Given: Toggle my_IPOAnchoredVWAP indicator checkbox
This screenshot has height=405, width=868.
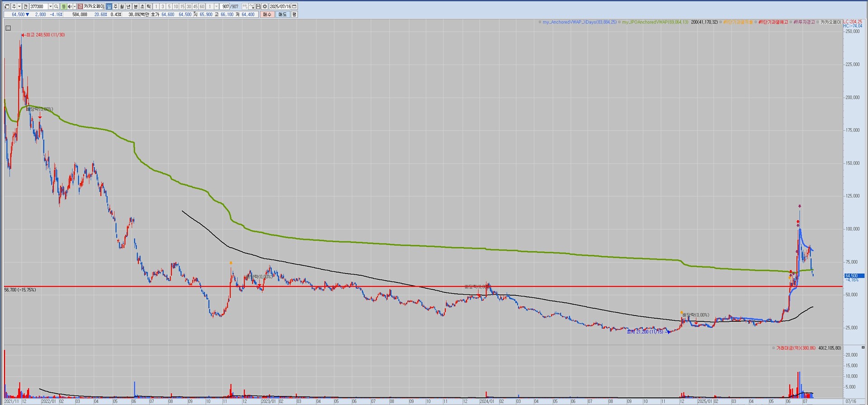Looking at the screenshot, I should tap(619, 22).
